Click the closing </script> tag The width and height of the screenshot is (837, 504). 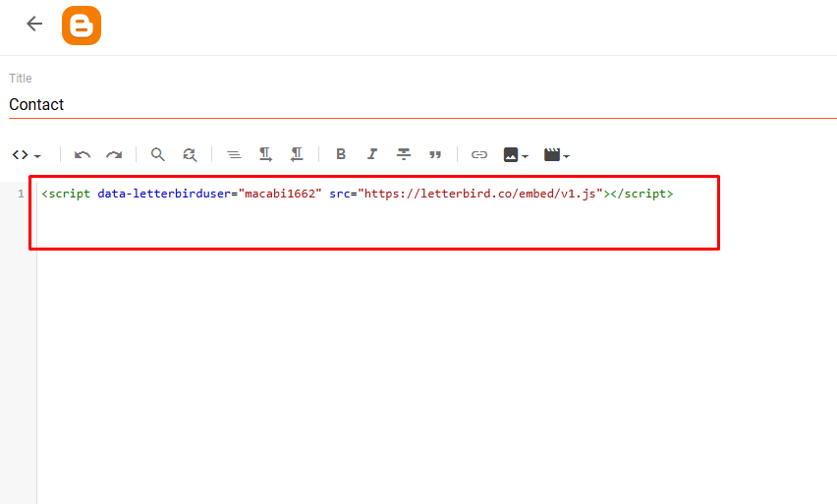click(x=642, y=194)
